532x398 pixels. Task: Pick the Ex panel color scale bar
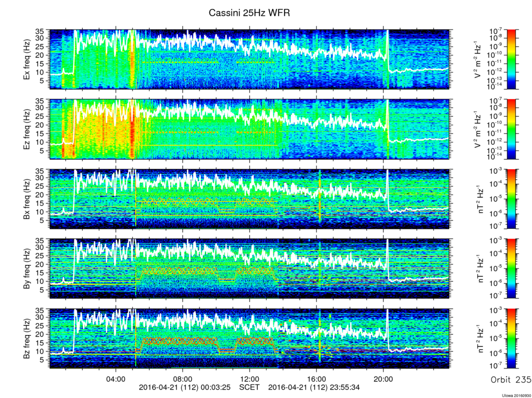click(511, 59)
